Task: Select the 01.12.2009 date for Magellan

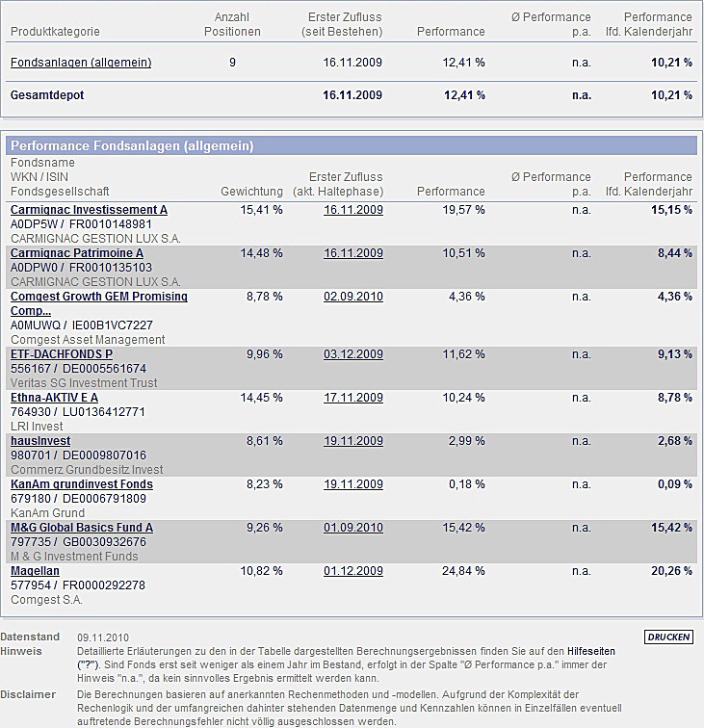Action: point(352,571)
